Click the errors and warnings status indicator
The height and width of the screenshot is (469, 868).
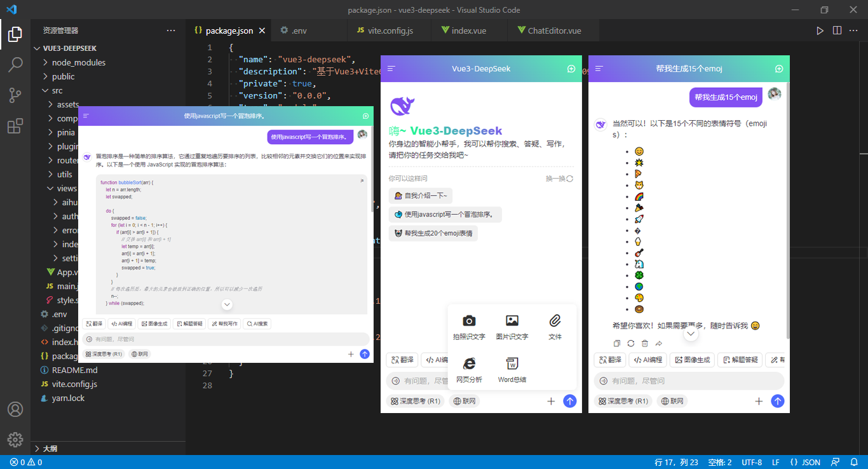[x=26, y=462]
